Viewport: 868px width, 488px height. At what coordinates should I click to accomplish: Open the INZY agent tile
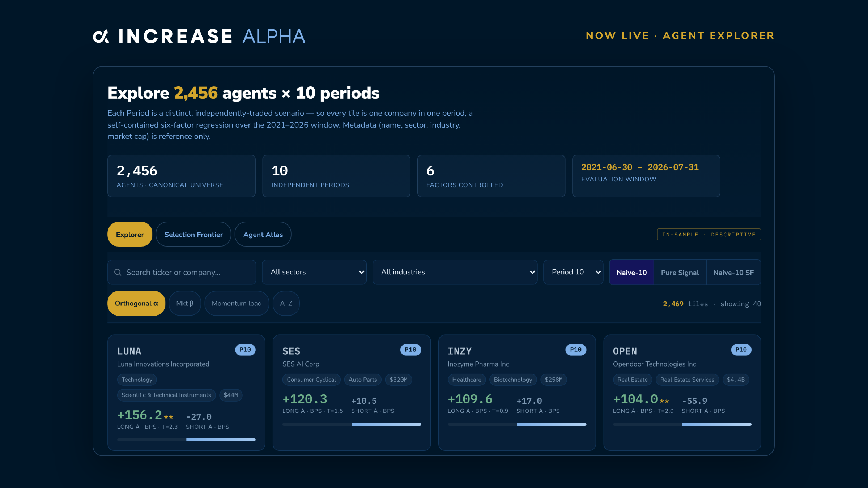pyautogui.click(x=517, y=393)
